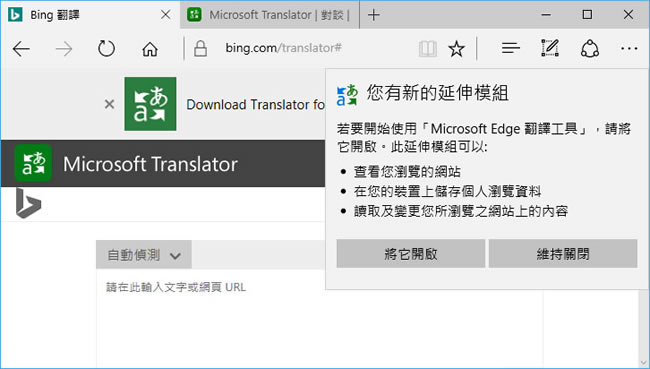Click the 在您的裝置上儲存個人瀏覽資料 permission line
650x369 pixels.
pos(447,191)
